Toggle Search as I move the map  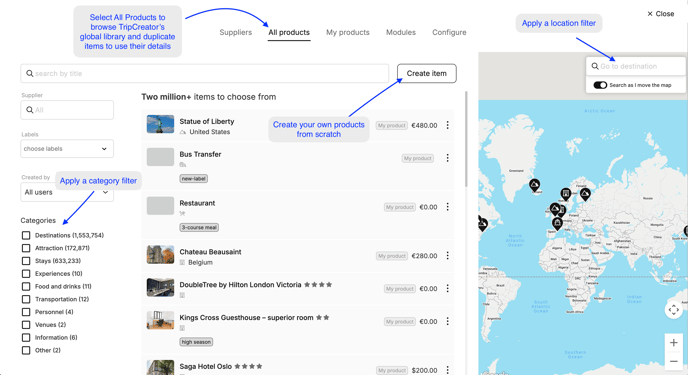600,85
